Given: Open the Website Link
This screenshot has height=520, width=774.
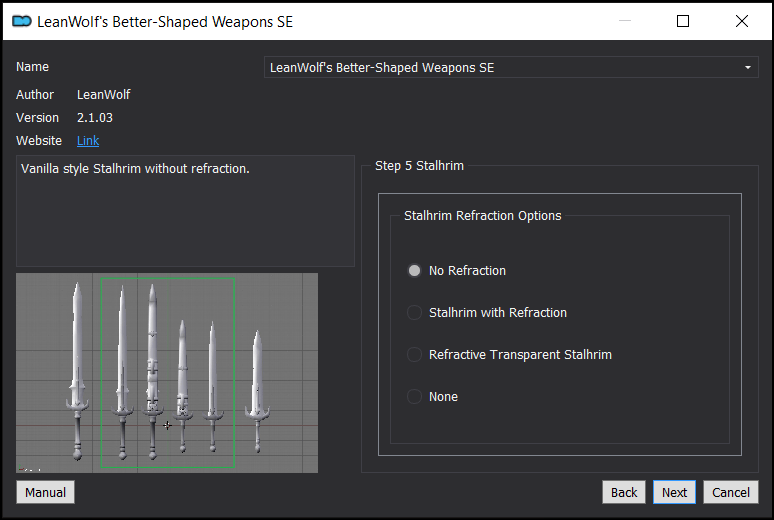Looking at the screenshot, I should [x=88, y=141].
